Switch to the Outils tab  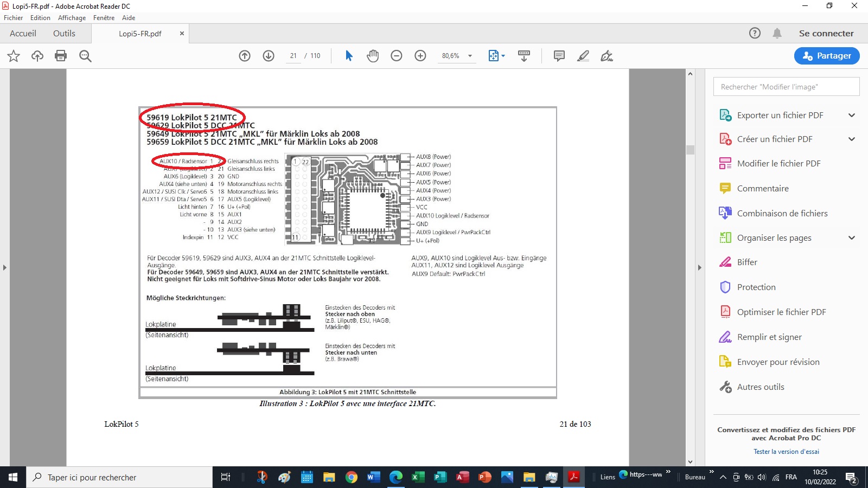coord(64,34)
